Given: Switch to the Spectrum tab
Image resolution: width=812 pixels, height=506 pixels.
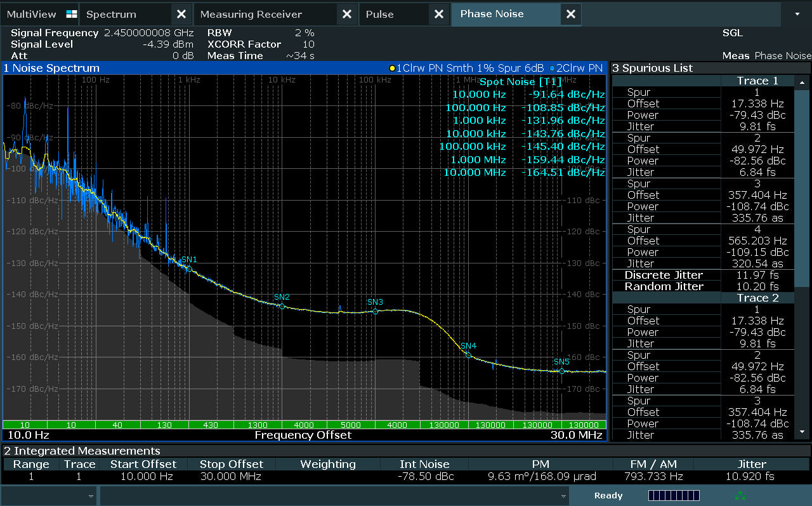Looking at the screenshot, I should click(111, 14).
